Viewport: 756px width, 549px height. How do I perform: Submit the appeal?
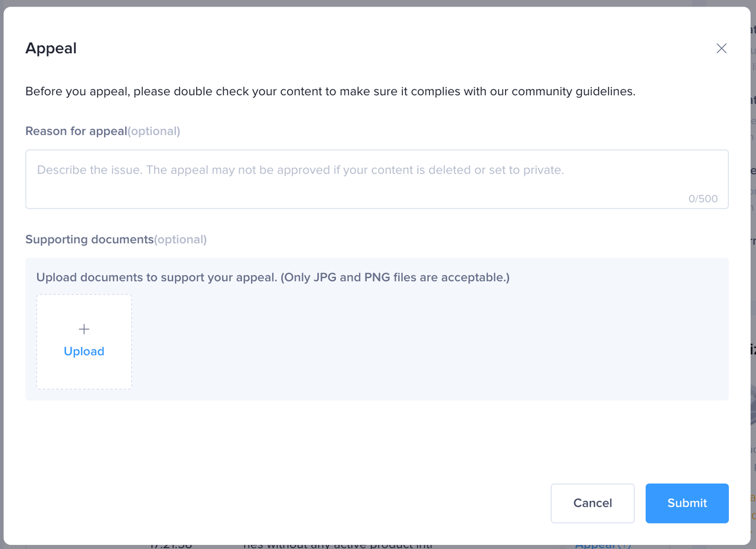687,503
